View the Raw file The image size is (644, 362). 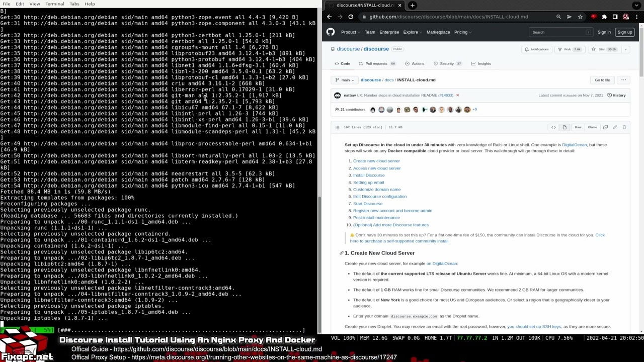pos(578,127)
